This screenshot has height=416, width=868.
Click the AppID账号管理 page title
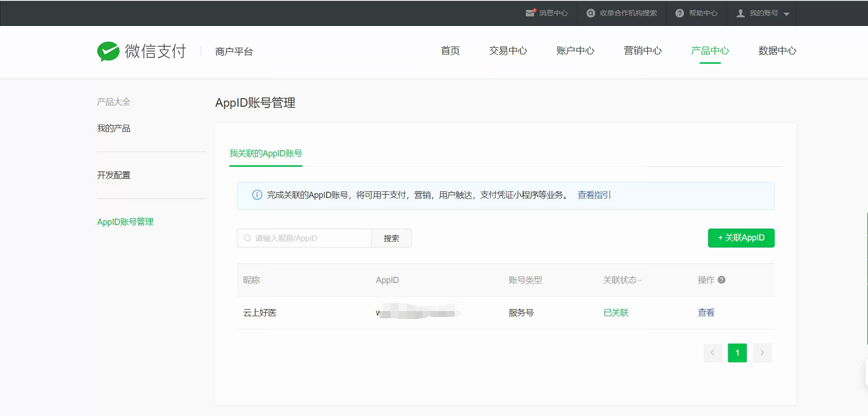[255, 102]
